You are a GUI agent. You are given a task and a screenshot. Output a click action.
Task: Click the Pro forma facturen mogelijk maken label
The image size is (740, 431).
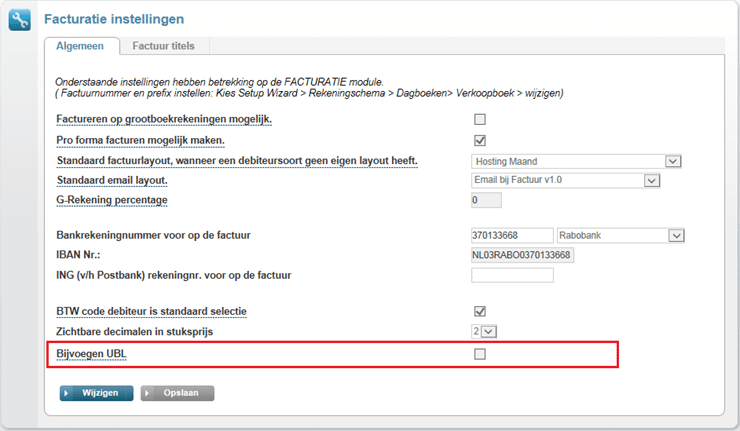[x=140, y=141]
